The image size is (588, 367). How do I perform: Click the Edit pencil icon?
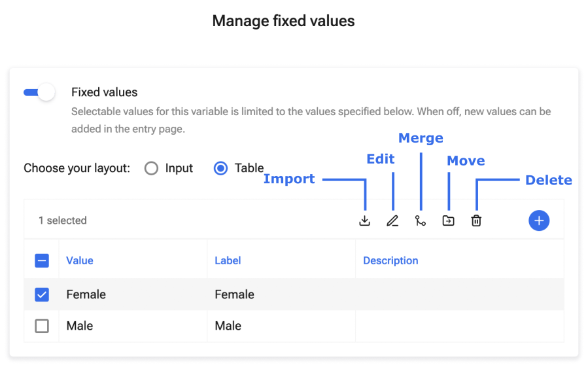392,221
